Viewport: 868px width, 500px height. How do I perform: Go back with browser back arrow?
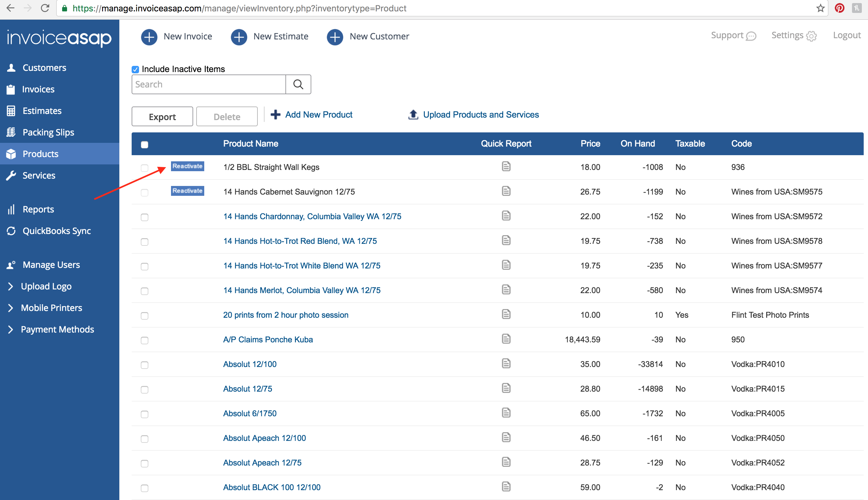(11, 8)
